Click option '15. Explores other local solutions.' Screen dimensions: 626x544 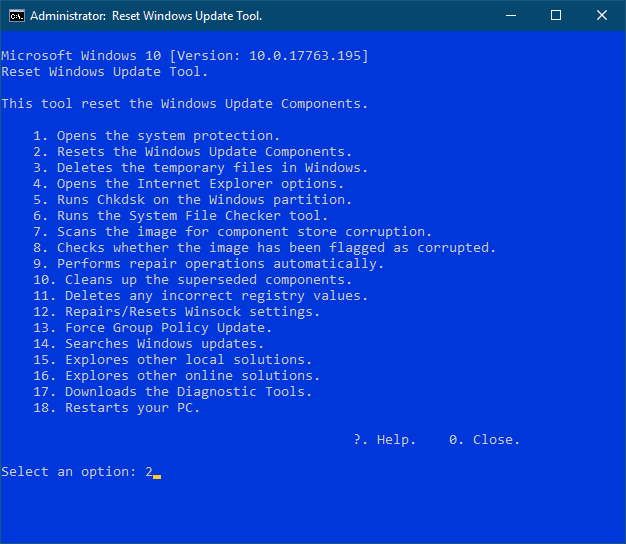click(172, 360)
